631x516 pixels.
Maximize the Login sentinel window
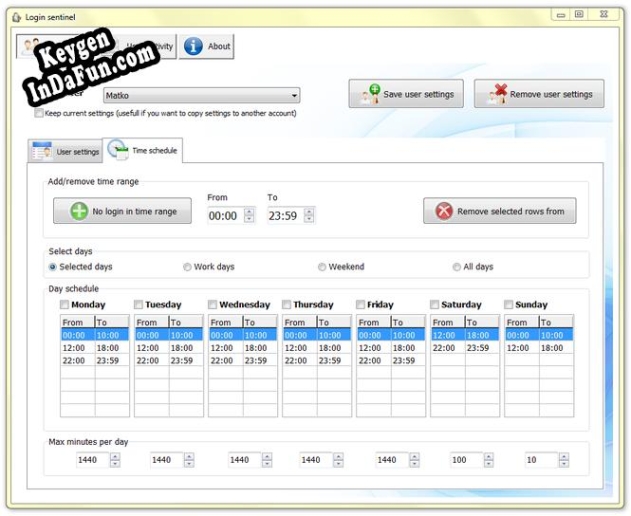(579, 15)
